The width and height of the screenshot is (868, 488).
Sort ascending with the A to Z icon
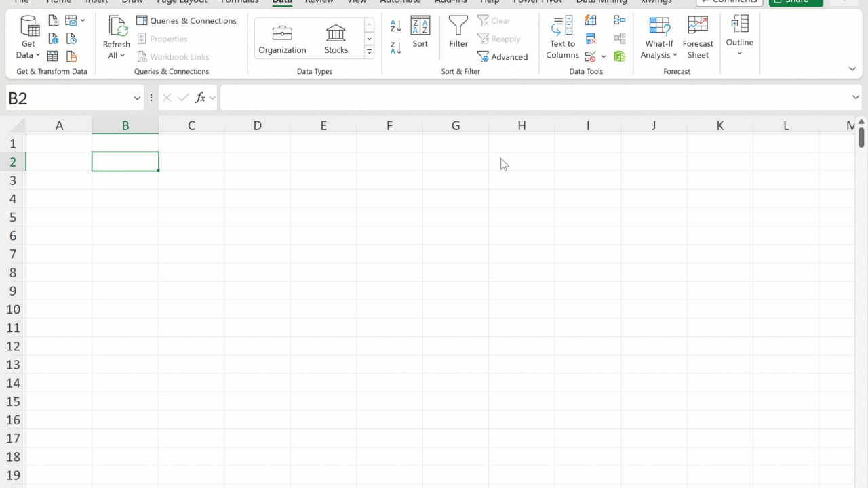tap(396, 26)
